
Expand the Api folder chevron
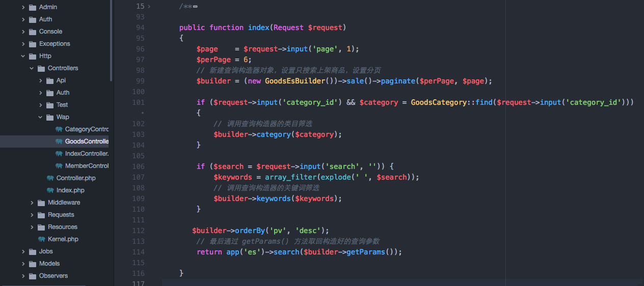[x=40, y=80]
